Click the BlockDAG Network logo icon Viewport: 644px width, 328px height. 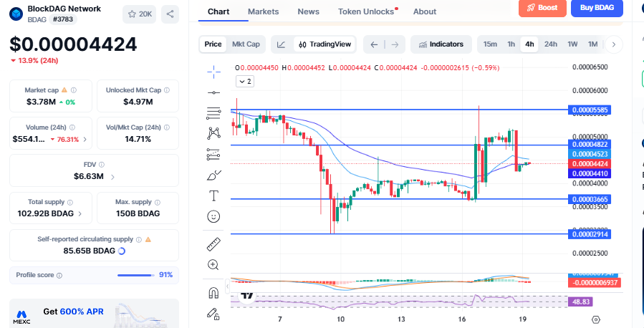16,14
